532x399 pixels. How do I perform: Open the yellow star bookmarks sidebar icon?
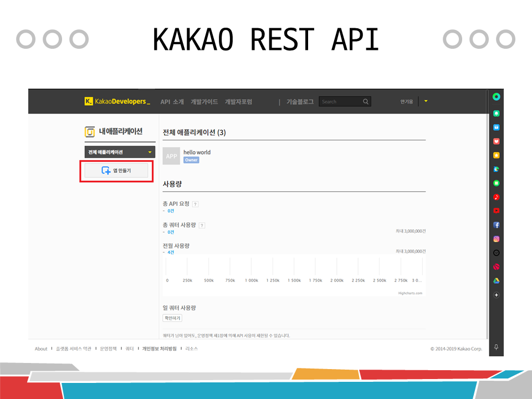497,155
